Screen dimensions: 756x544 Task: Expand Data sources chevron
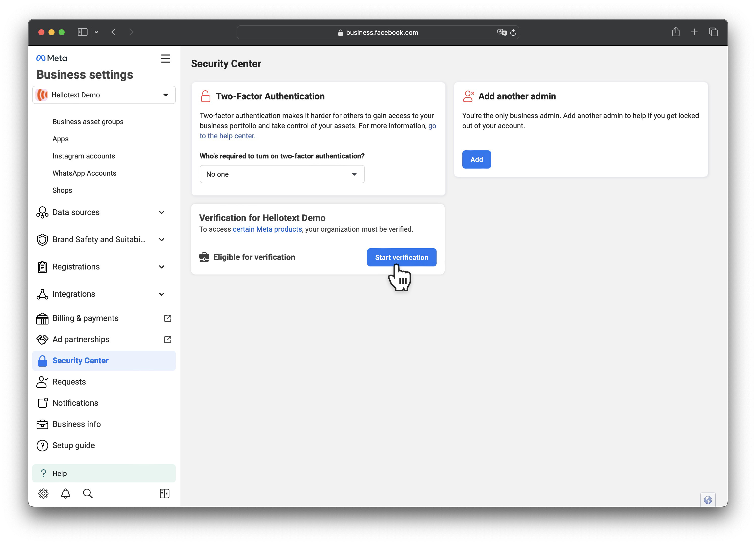[162, 212]
